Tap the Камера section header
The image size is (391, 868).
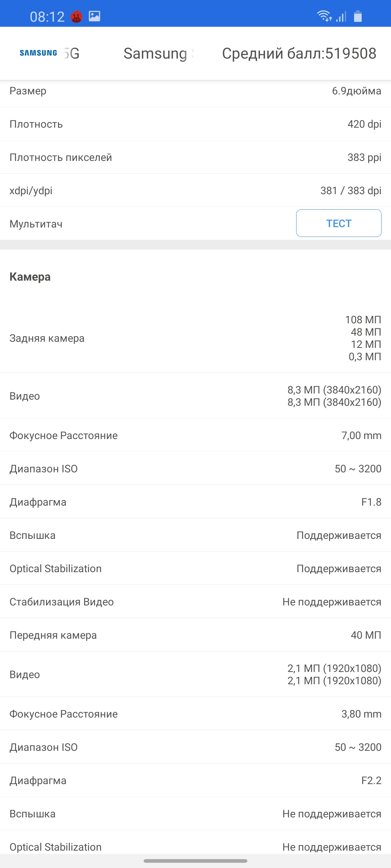tap(30, 277)
